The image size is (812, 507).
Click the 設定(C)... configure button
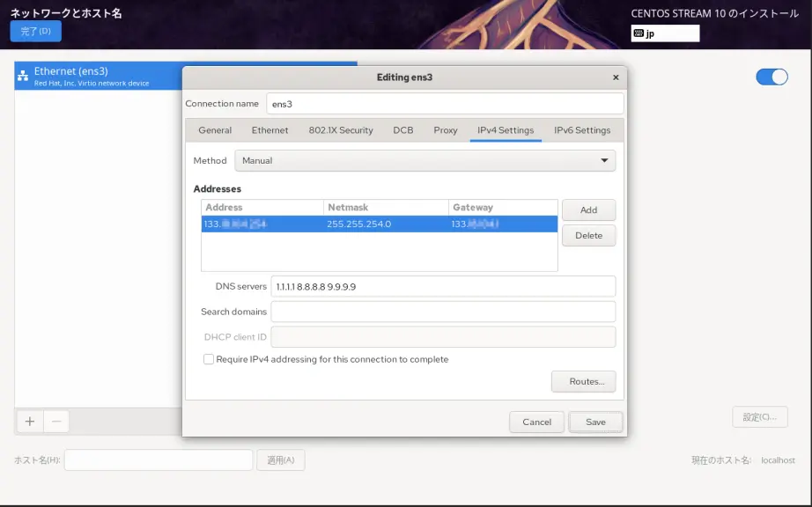pyautogui.click(x=760, y=417)
